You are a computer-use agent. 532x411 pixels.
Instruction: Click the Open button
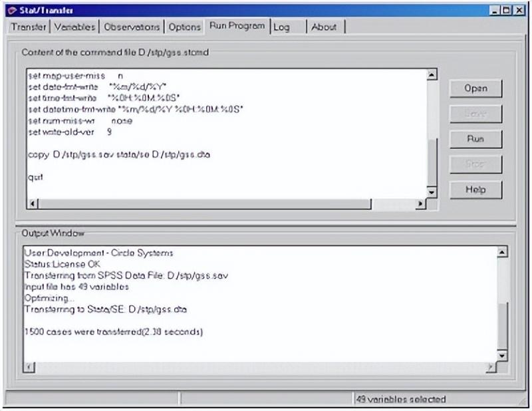(x=475, y=88)
